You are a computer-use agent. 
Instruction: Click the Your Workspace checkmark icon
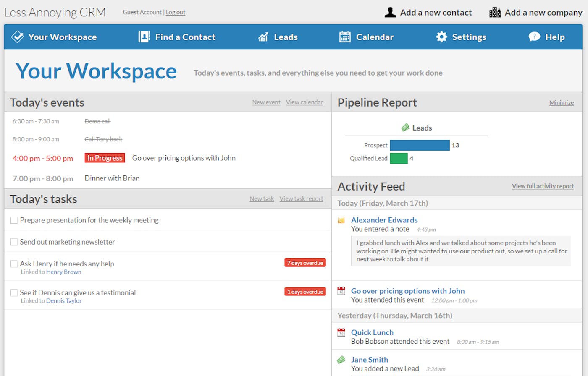coord(17,37)
